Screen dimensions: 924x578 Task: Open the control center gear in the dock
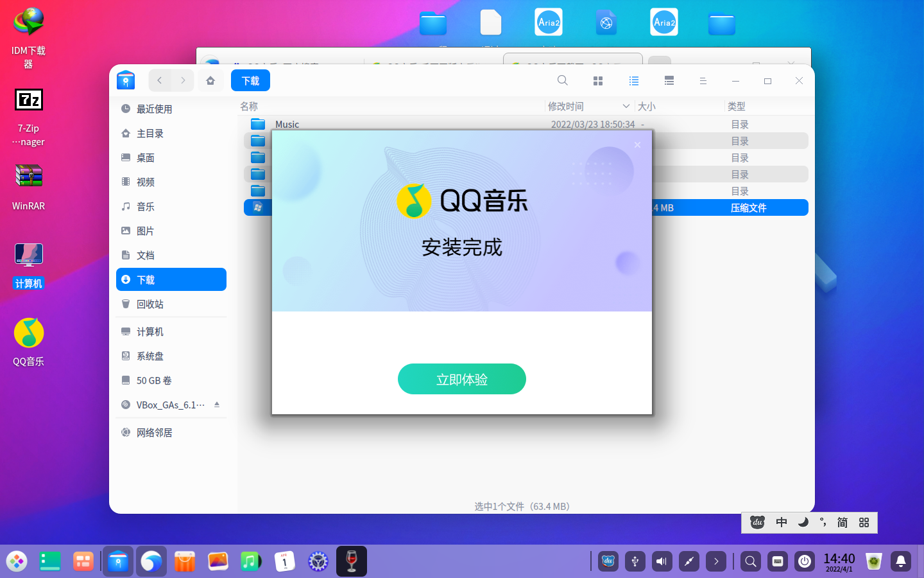pyautogui.click(x=318, y=561)
